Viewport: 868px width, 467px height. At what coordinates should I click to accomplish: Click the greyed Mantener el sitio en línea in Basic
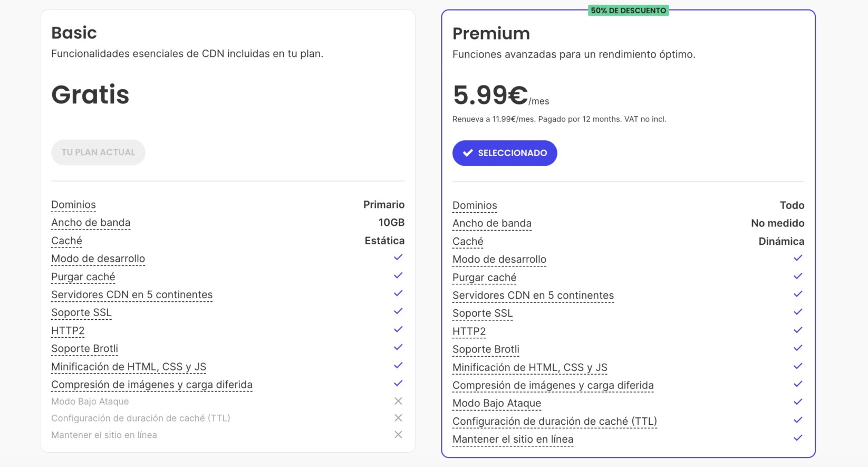point(104,435)
